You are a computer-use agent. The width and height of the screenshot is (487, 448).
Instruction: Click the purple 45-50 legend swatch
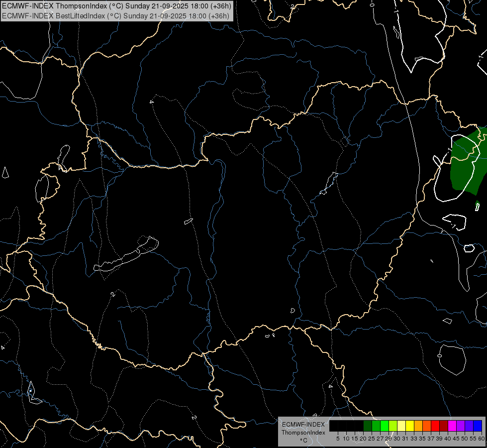point(461,426)
